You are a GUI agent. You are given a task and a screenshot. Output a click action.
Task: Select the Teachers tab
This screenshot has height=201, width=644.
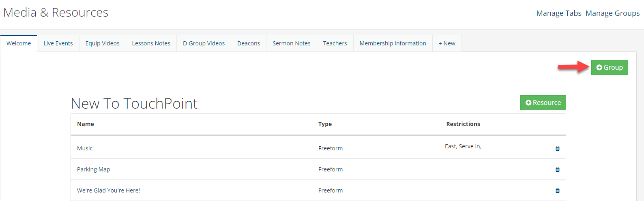click(335, 43)
